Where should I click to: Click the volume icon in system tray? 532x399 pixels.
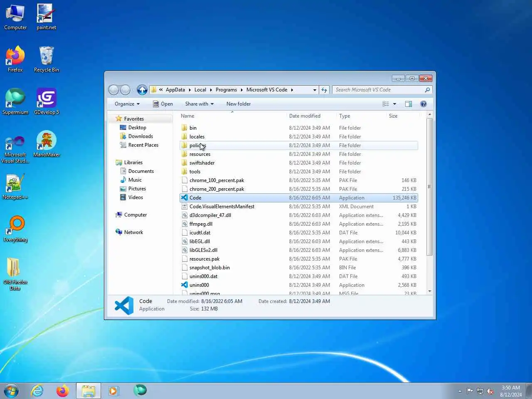(490, 391)
